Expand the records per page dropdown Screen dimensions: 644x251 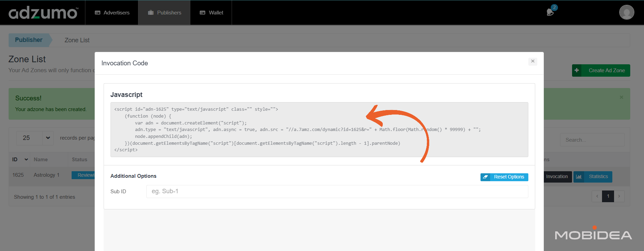(48, 138)
